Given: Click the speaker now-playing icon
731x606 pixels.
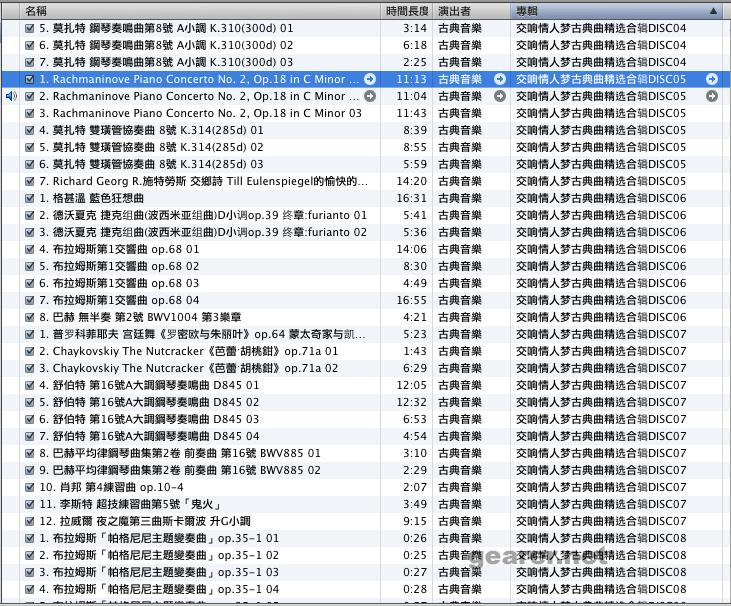Looking at the screenshot, I should point(11,96).
